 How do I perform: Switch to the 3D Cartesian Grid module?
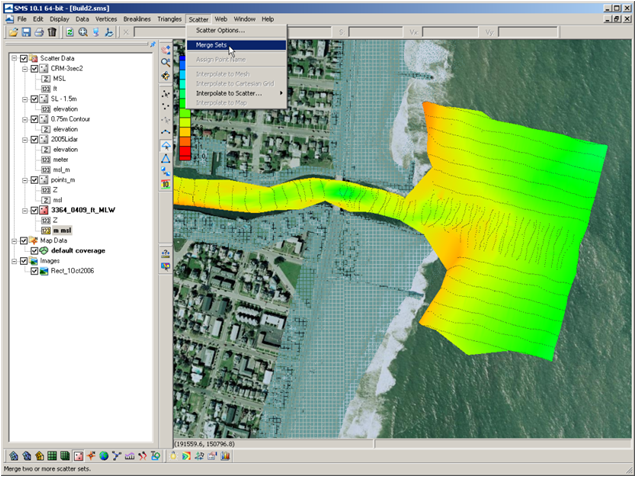65,456
